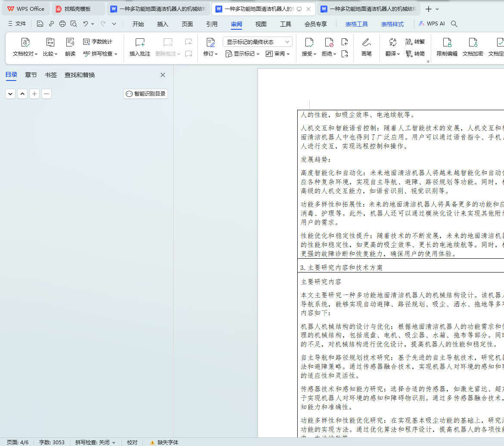This screenshot has width=504, height=446.
Task: Open a new tab with plus button
Action: [x=429, y=9]
